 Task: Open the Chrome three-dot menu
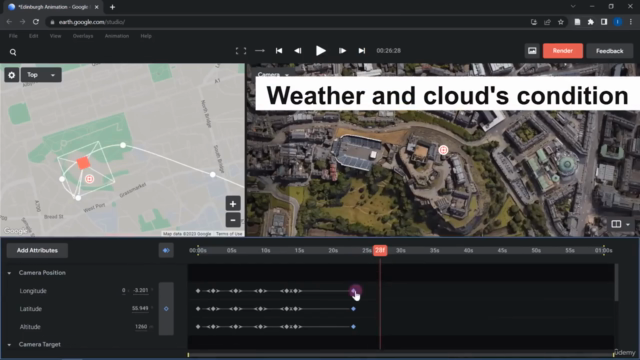click(631, 22)
